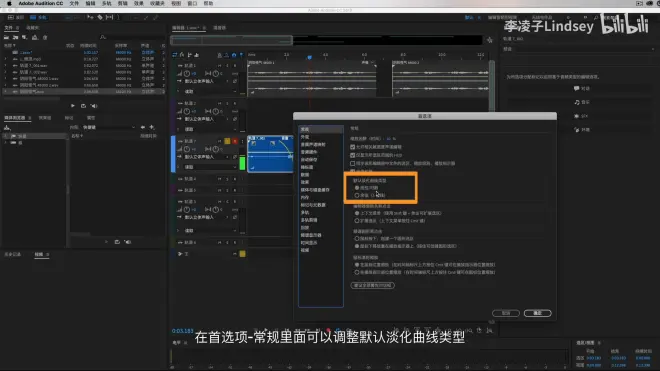Click Cancel in the Preferences dialog
Viewport: 660px width, 371px height.
point(506,313)
